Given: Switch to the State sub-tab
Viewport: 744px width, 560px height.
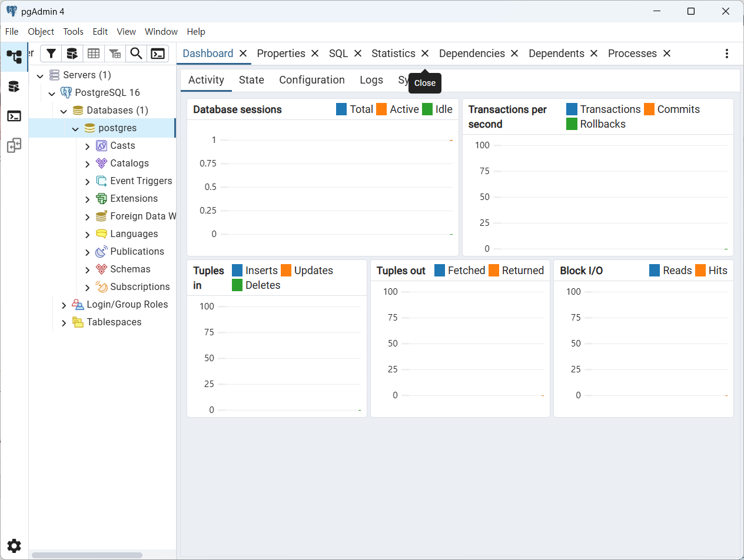Looking at the screenshot, I should coord(251,80).
